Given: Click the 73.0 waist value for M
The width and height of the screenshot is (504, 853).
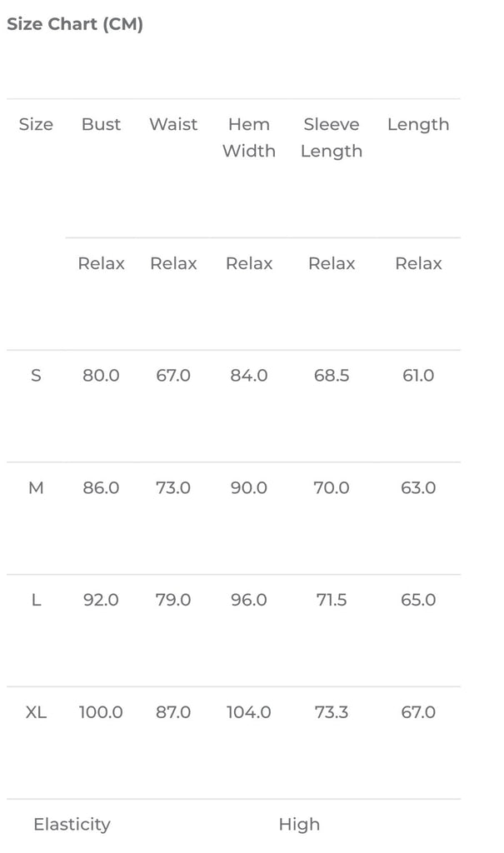Looking at the screenshot, I should [x=173, y=488].
